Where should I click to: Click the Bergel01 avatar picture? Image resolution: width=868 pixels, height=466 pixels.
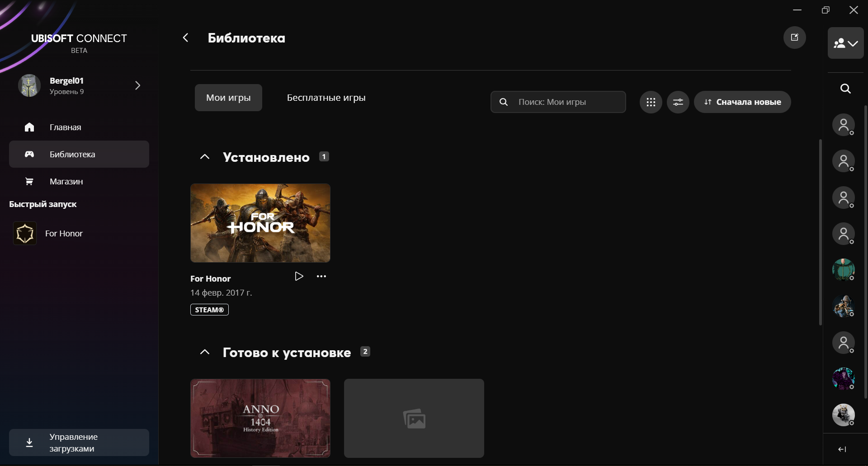click(x=29, y=85)
